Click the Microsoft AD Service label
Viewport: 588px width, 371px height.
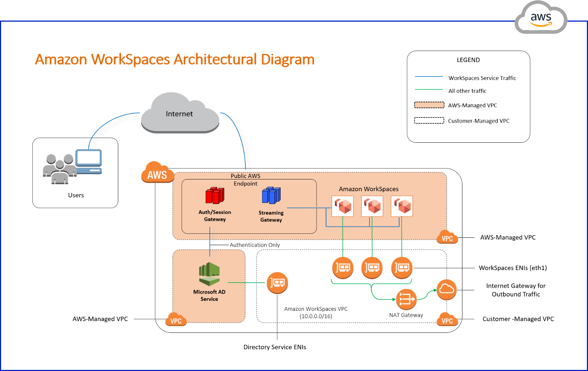pyautogui.click(x=209, y=295)
